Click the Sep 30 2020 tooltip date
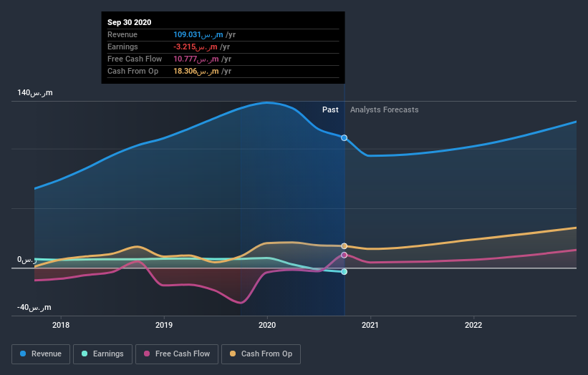The height and width of the screenshot is (375, 588). point(130,22)
